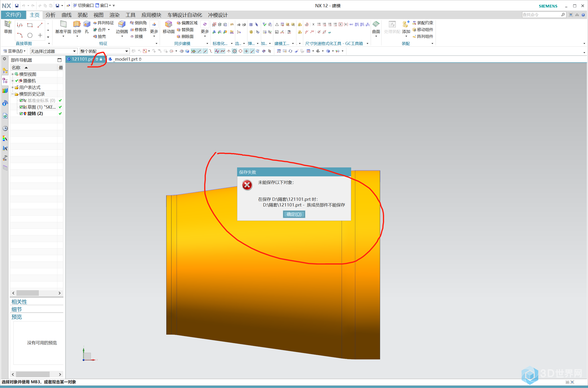Choose Delete Face (删除面) command
588x388 pixels.
pyautogui.click(x=185, y=36)
